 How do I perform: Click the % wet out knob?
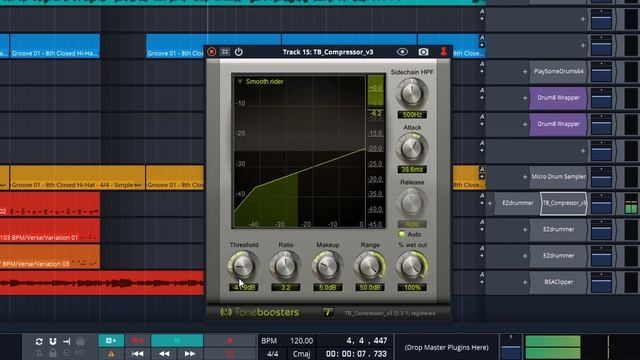(412, 266)
